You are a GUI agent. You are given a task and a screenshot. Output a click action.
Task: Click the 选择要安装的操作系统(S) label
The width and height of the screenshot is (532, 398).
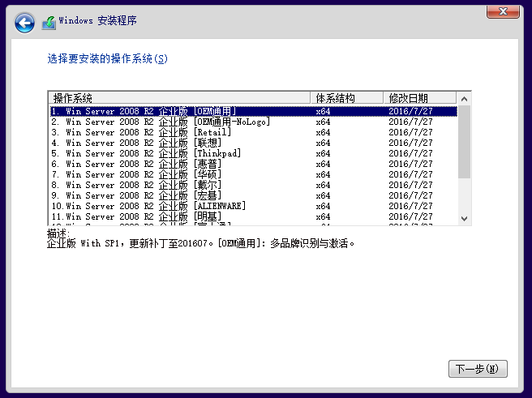point(107,58)
